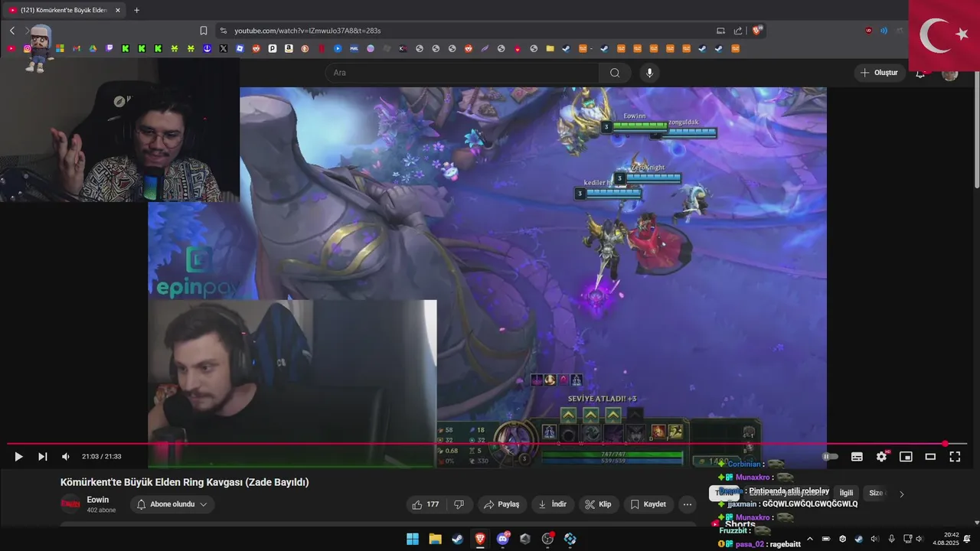Open Discord from the taskbar
The image size is (980, 551).
click(x=503, y=539)
